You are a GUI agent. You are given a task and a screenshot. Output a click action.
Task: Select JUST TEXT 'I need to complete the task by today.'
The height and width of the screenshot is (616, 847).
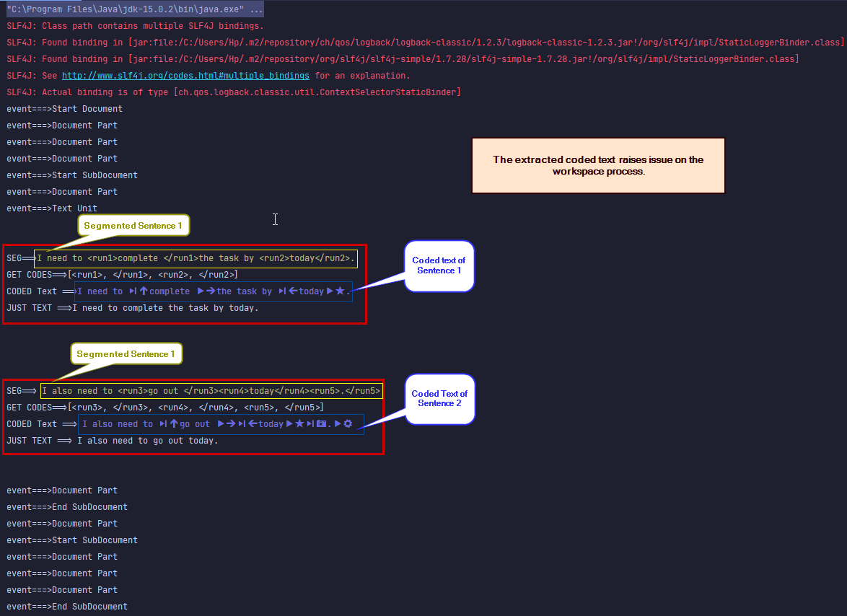point(132,308)
